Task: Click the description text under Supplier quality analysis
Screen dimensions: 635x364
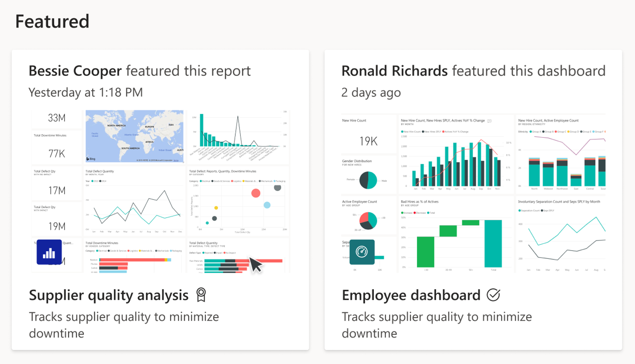Action: tap(124, 325)
